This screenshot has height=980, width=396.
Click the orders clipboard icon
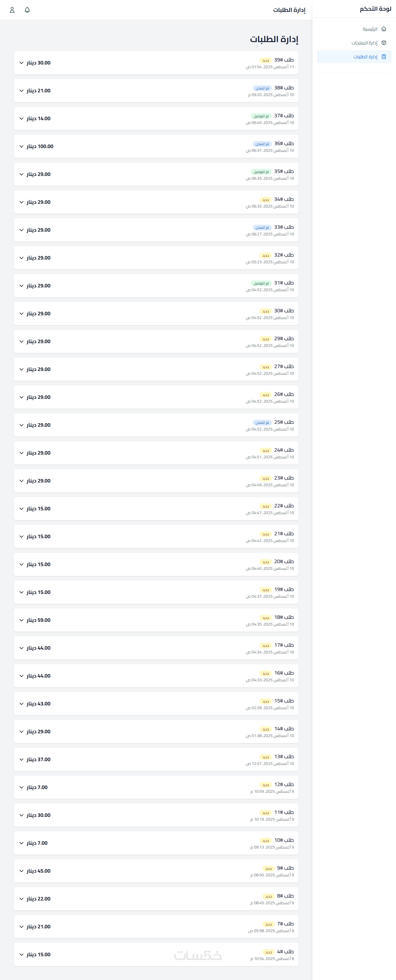[384, 57]
